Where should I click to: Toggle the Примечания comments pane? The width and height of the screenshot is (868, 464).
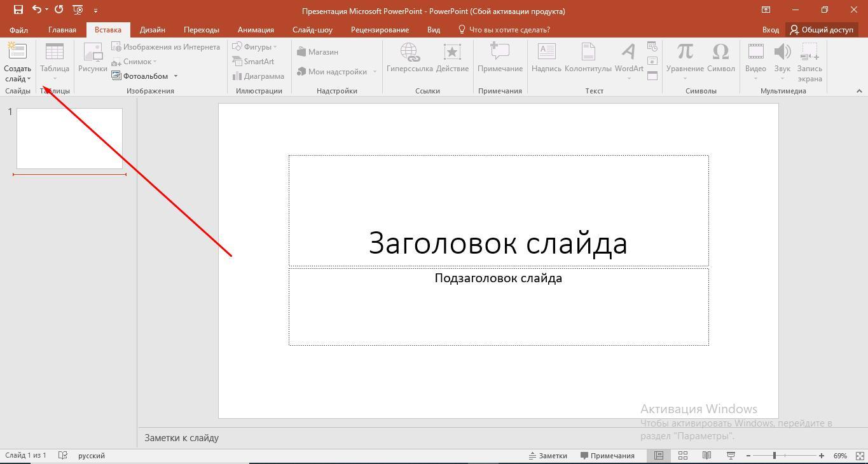coord(607,455)
